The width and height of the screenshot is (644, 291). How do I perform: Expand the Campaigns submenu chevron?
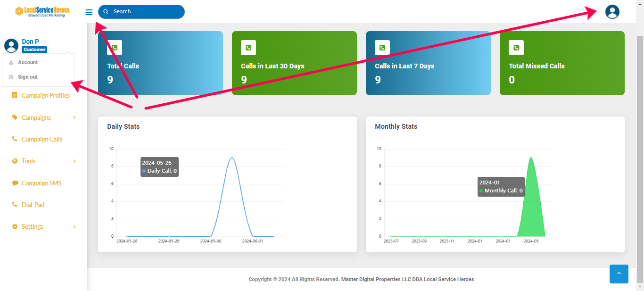(74, 117)
